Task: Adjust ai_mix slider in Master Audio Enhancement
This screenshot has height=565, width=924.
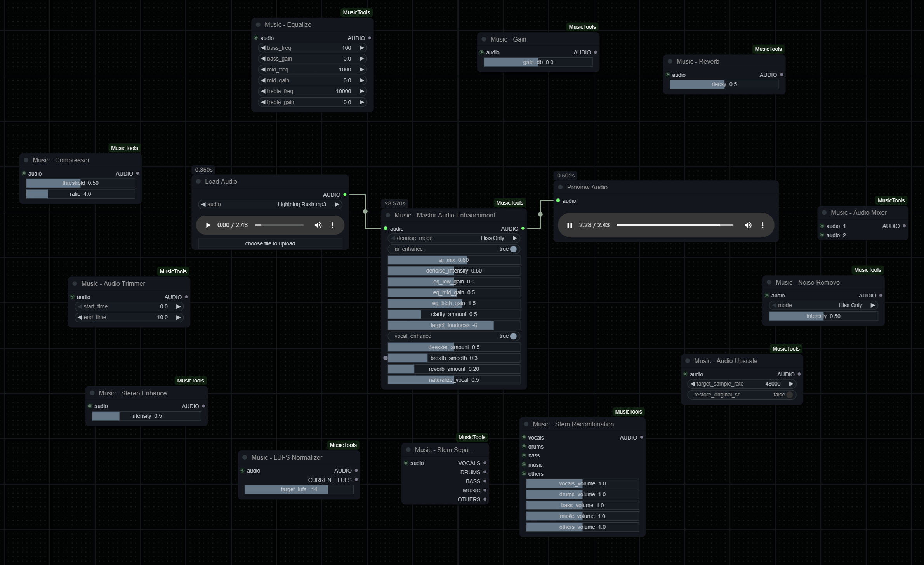Action: coord(454,260)
